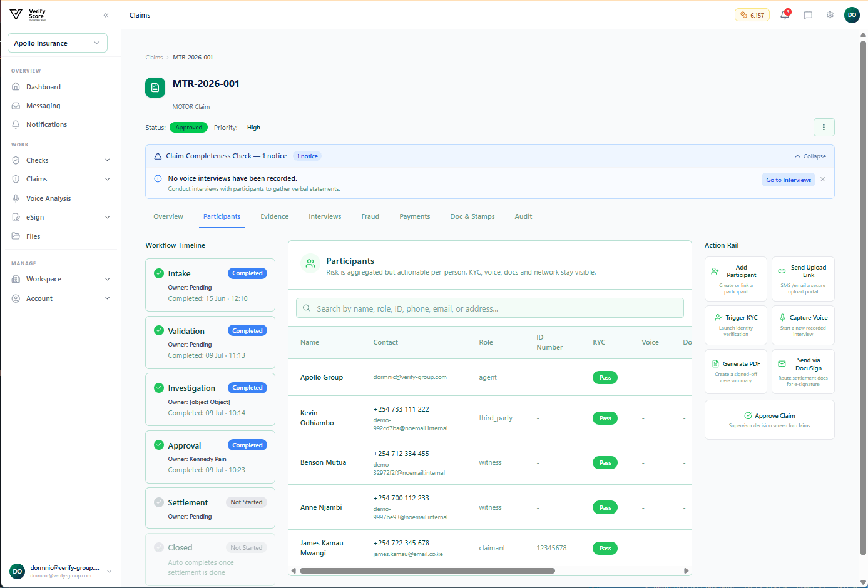This screenshot has height=588, width=868.
Task: Open Notifications in the sidebar
Action: [x=46, y=124]
